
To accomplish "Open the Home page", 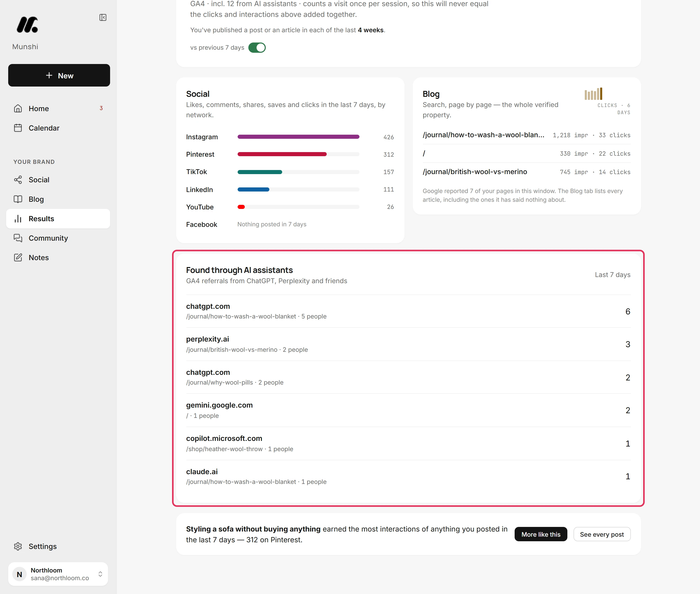I will (58, 108).
